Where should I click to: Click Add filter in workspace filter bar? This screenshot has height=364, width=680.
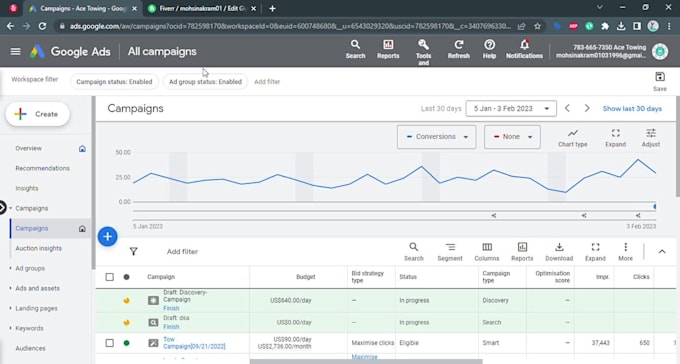tap(267, 82)
